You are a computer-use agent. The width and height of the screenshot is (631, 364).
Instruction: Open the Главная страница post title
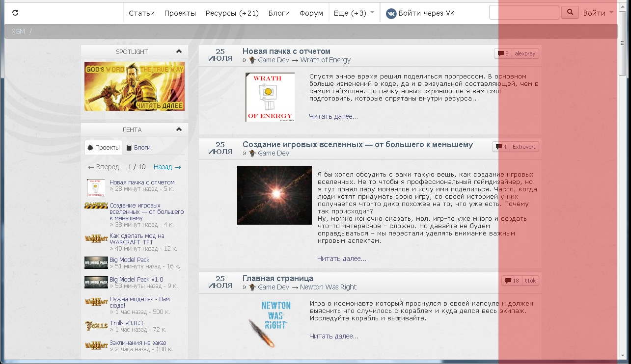pyautogui.click(x=278, y=279)
